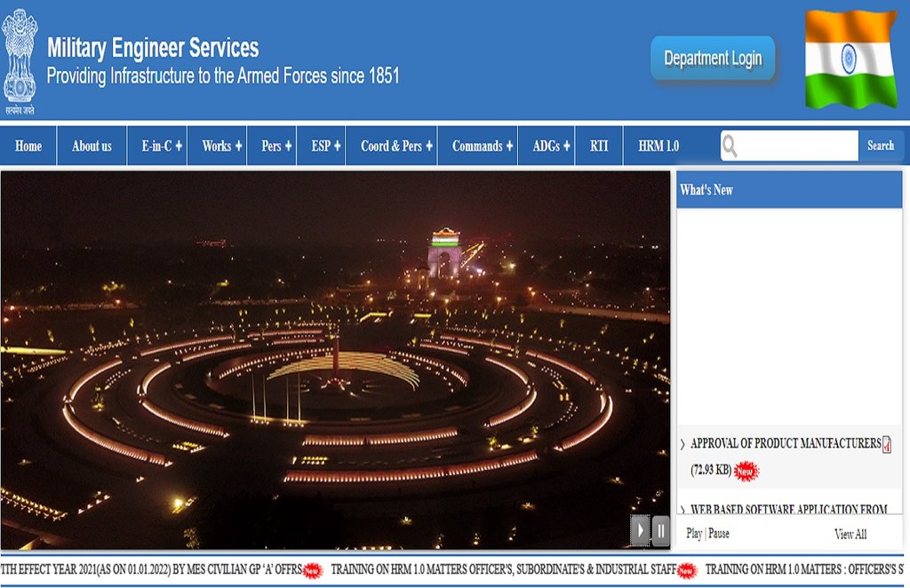Click the war memorial slideshow image
The image size is (910, 588).
[335, 360]
